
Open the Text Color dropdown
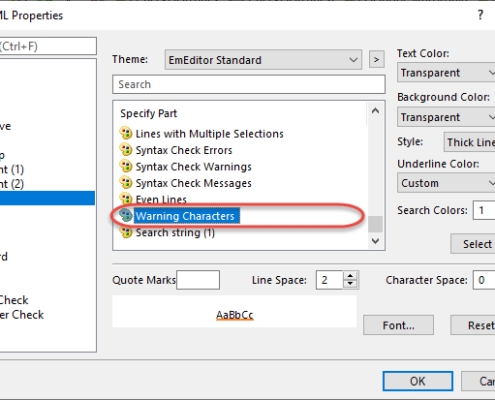click(x=446, y=72)
